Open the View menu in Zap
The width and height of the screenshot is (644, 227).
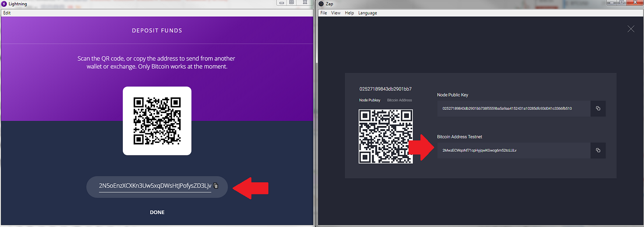coord(336,13)
